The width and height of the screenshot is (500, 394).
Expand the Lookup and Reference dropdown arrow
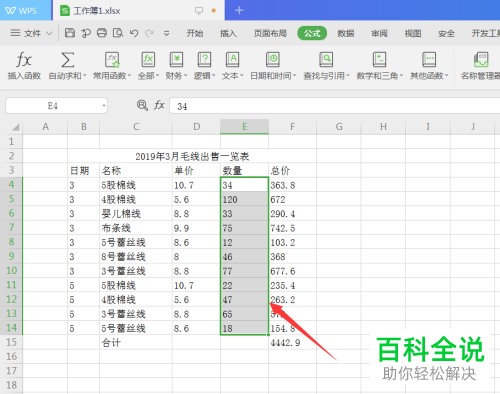click(348, 76)
